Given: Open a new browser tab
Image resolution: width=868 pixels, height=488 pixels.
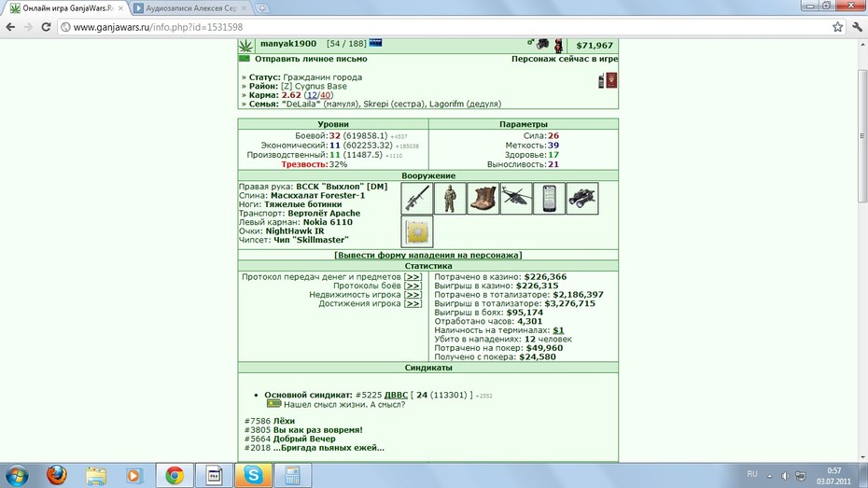Looking at the screenshot, I should [262, 8].
